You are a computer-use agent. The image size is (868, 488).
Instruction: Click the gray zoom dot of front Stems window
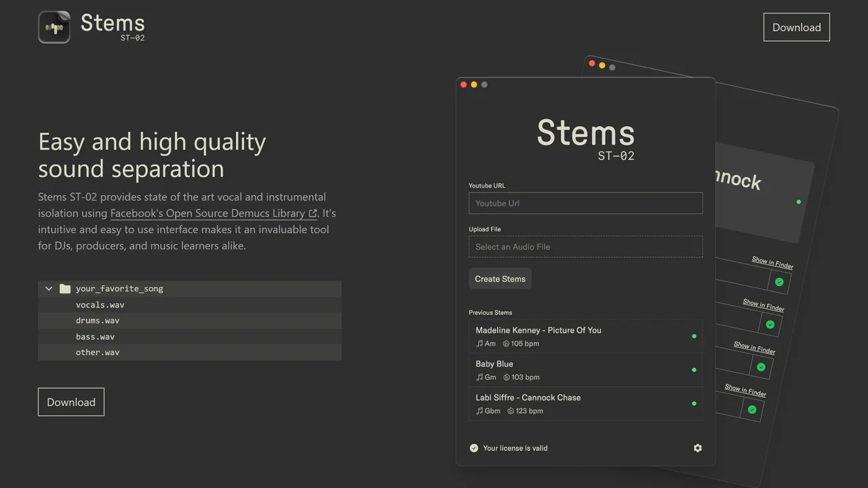[484, 85]
